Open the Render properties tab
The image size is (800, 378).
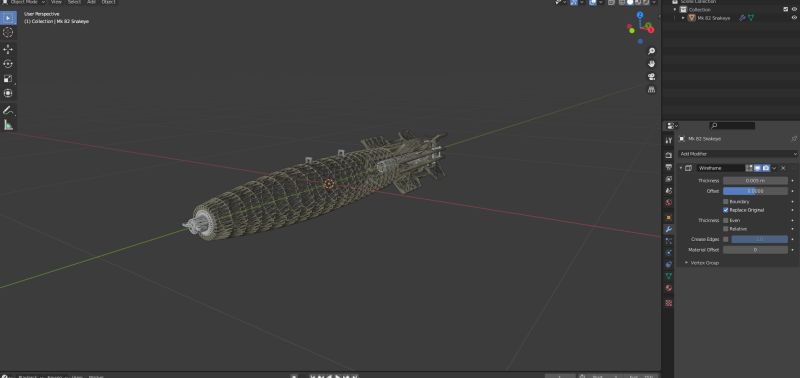click(668, 155)
